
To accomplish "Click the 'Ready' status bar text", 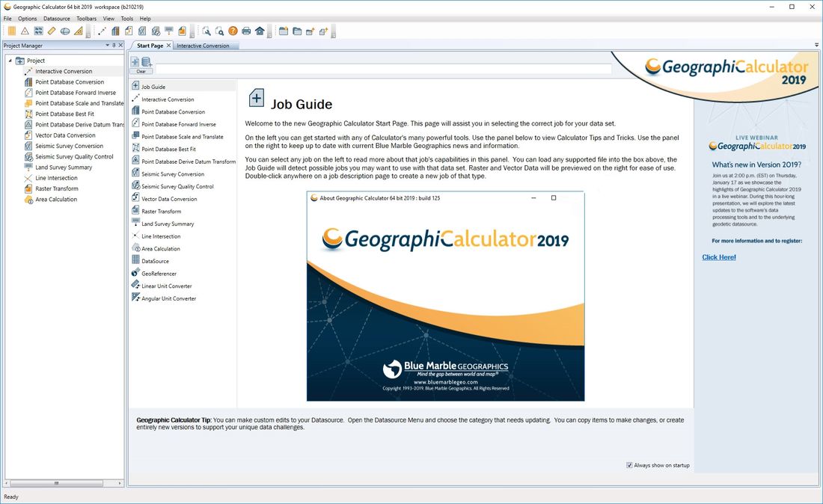I will (x=11, y=497).
